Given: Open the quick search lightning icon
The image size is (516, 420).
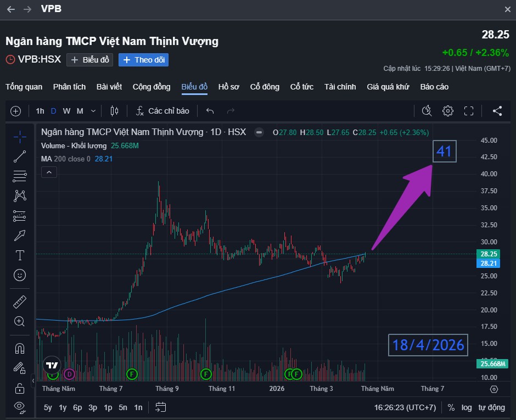Looking at the screenshot, I should 427,111.
